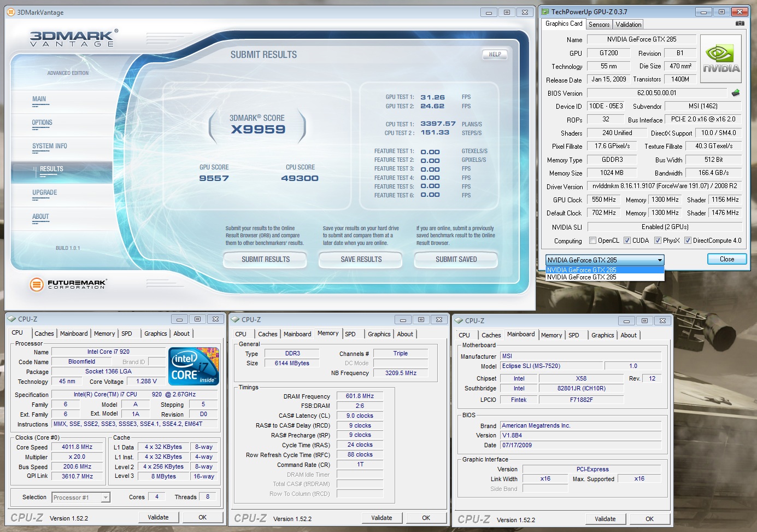
Task: Click the Code Name Bloomfield field
Action: tap(81, 361)
